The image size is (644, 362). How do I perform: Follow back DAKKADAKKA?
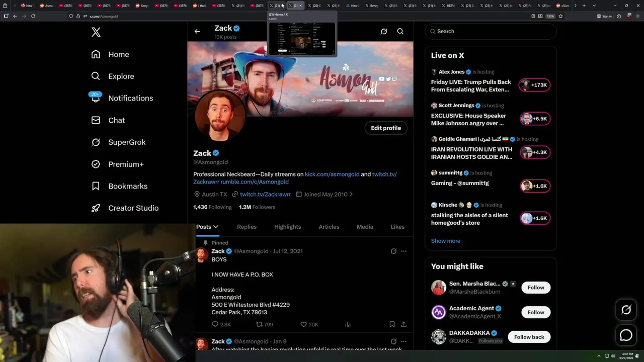pos(529,337)
